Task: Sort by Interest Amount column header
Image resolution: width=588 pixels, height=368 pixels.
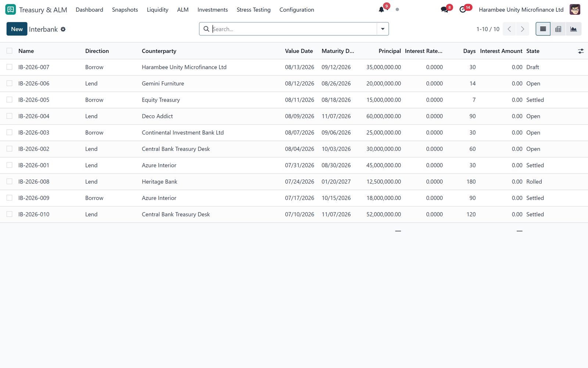Action: pyautogui.click(x=501, y=51)
